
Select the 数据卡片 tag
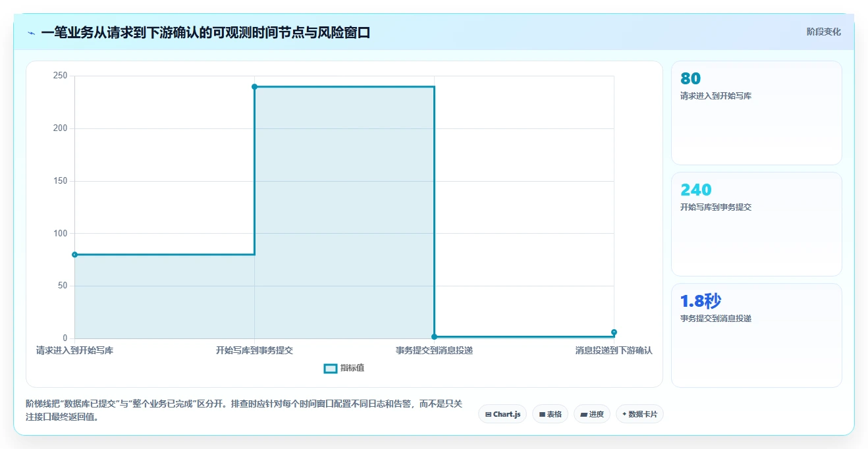tap(639, 414)
